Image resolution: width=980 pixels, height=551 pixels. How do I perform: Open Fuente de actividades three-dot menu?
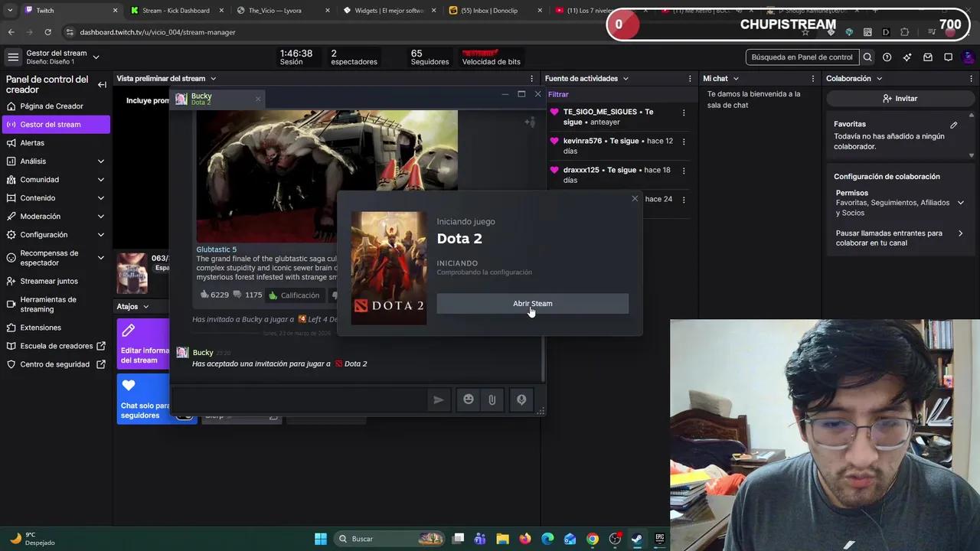(690, 79)
